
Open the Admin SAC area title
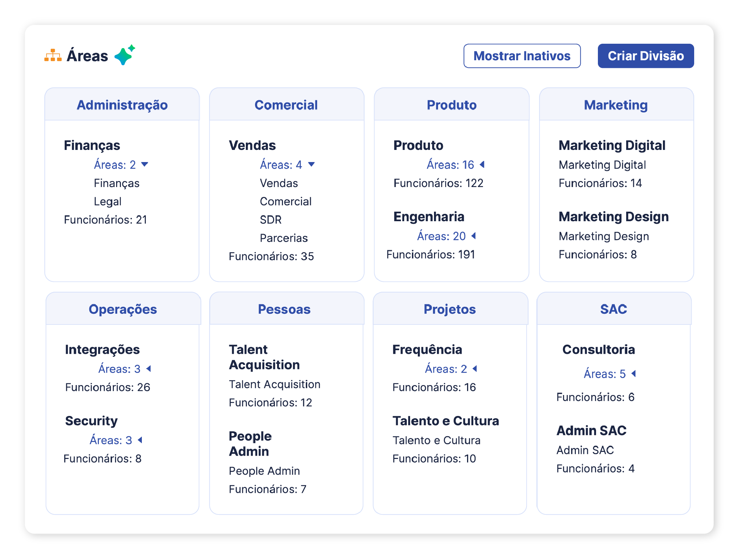coord(591,430)
